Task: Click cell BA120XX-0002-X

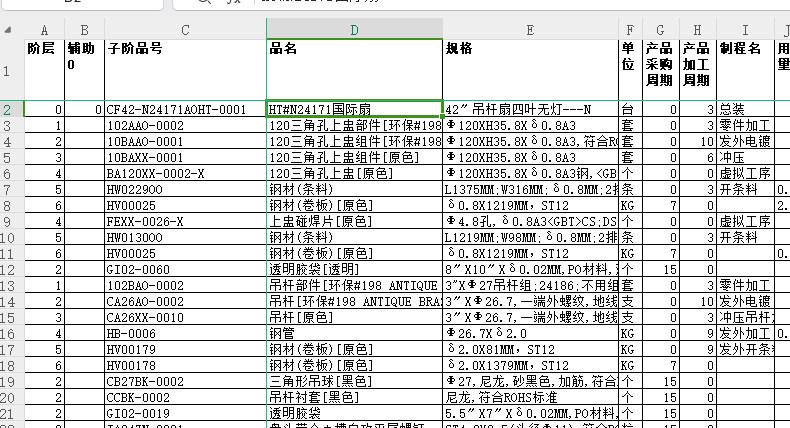Action: click(185, 173)
